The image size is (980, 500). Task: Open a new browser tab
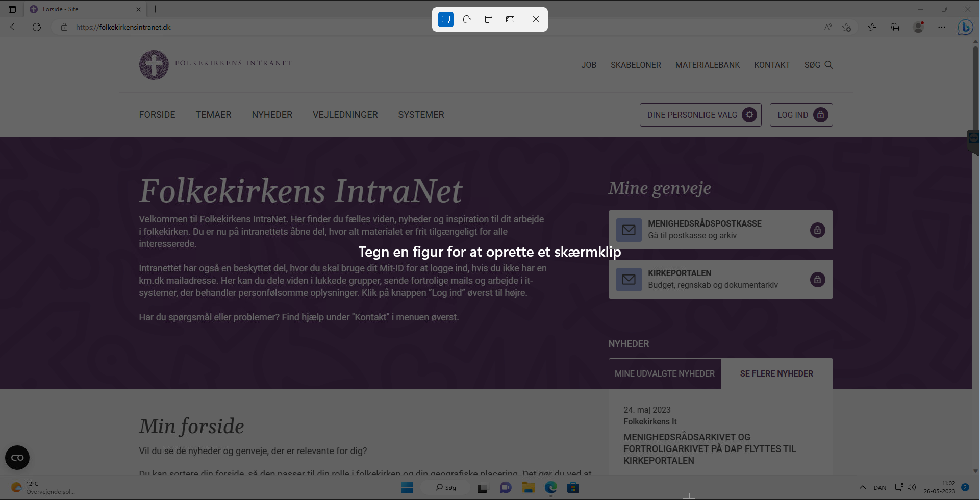click(x=156, y=9)
